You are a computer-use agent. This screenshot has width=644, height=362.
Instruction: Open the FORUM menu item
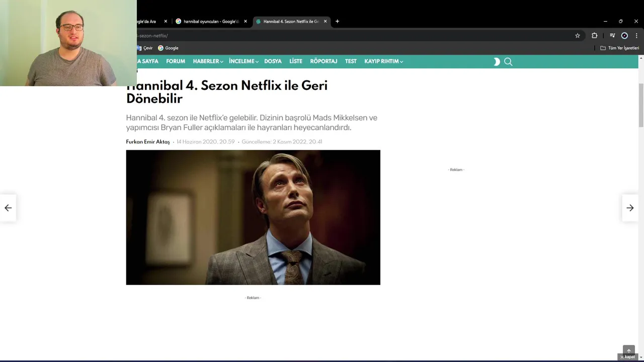tap(176, 61)
